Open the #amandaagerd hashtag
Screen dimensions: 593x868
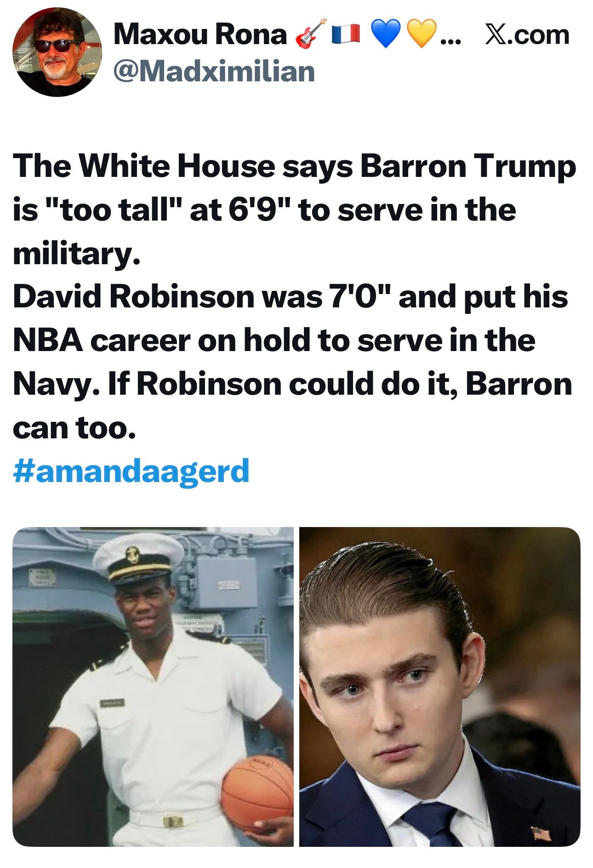click(131, 471)
